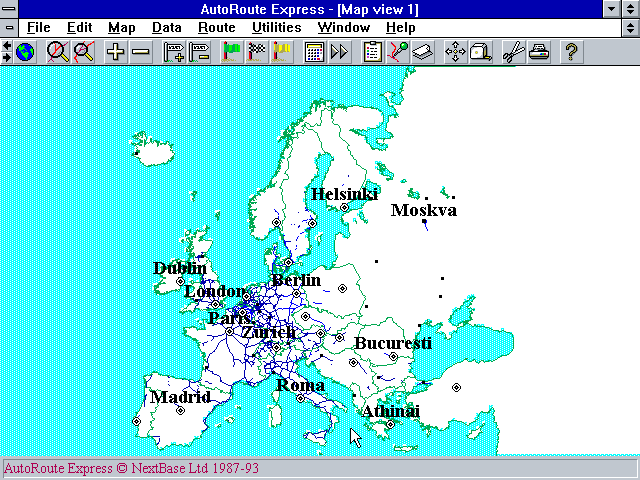Click the measuring box tool icon
The width and height of the screenshot is (640, 480).
pos(480,52)
